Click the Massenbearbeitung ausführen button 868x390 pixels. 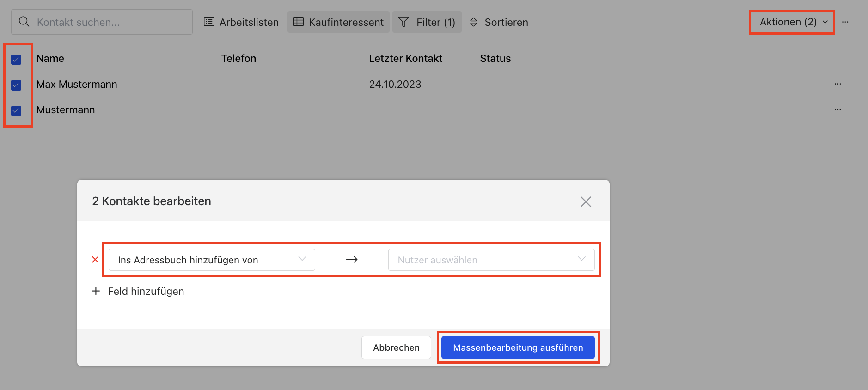tap(518, 347)
